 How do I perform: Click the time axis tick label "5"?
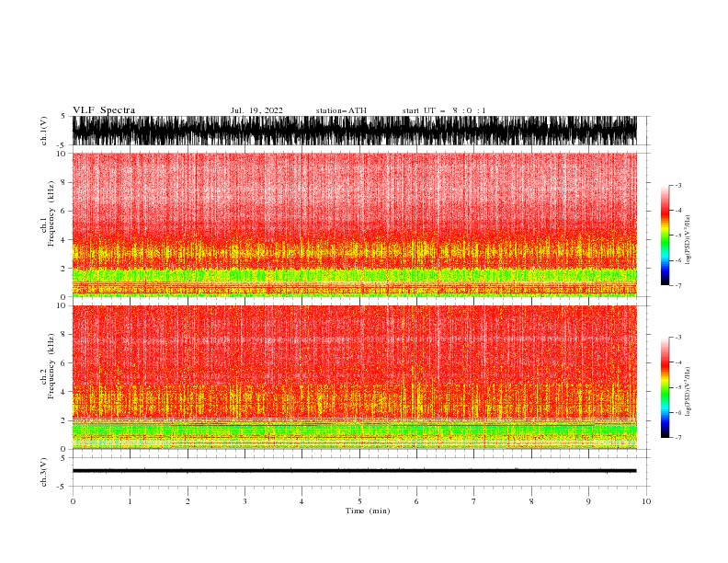click(359, 501)
